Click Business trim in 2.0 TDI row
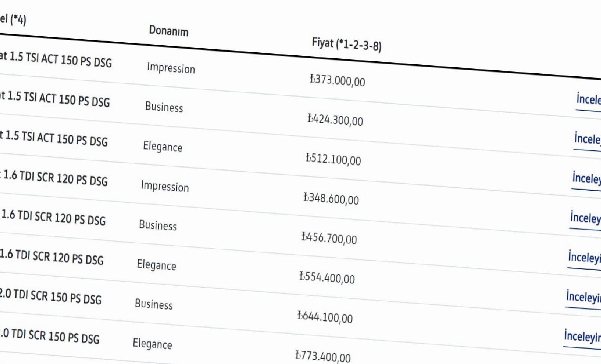601x364 pixels. (154, 304)
